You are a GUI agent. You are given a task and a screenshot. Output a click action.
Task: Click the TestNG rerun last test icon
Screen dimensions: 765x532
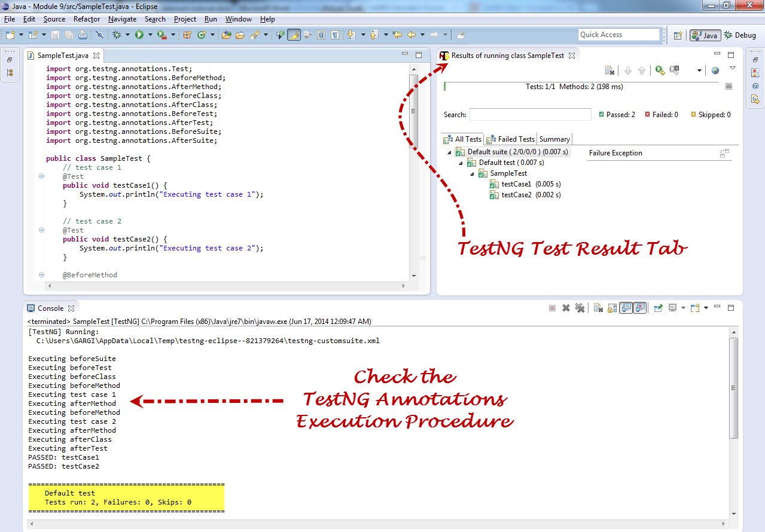pyautogui.click(x=660, y=71)
